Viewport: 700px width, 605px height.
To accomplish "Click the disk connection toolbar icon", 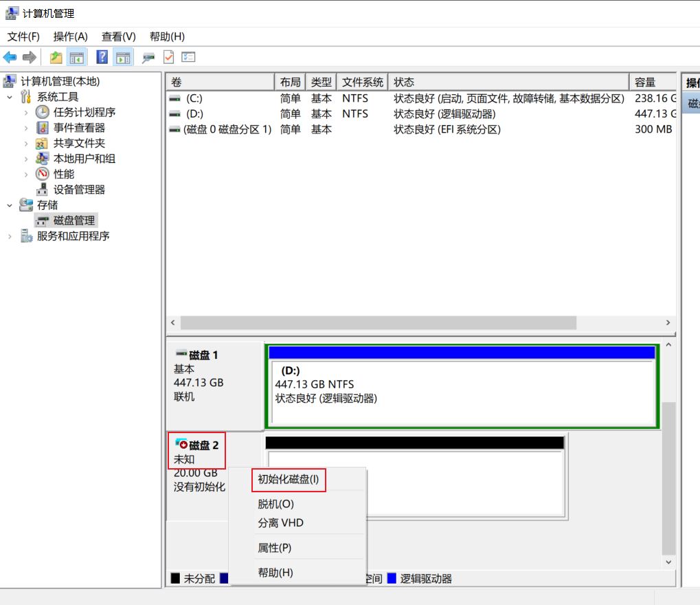I will click(148, 58).
